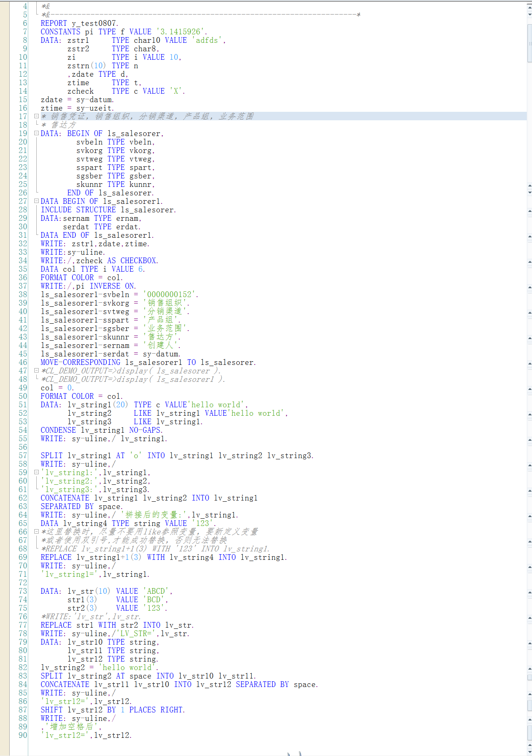Image resolution: width=532 pixels, height=756 pixels.
Task: Click 'END OF ls_salesorer.' line
Action: pyautogui.click(x=111, y=193)
